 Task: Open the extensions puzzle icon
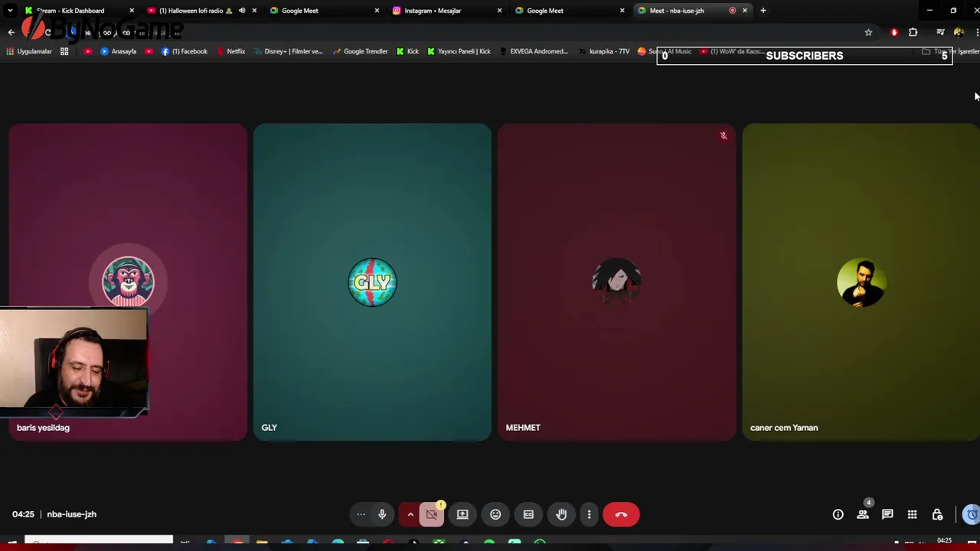click(x=913, y=32)
